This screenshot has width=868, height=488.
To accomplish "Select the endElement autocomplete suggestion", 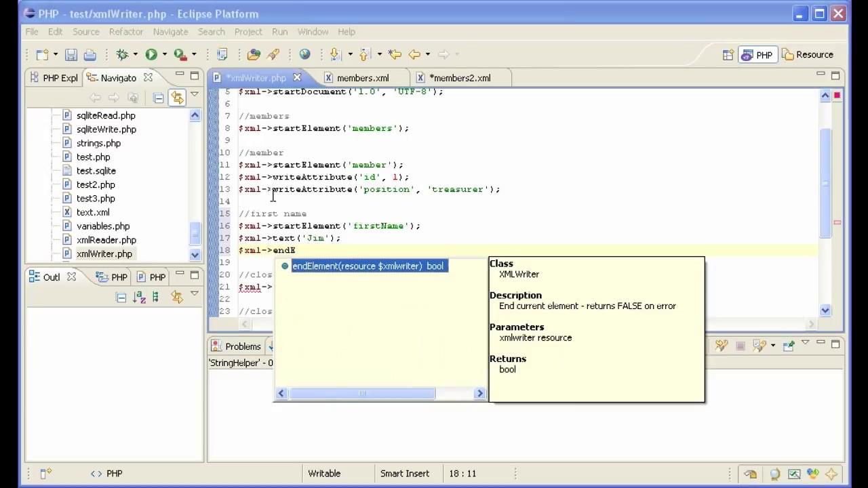I will click(x=368, y=266).
